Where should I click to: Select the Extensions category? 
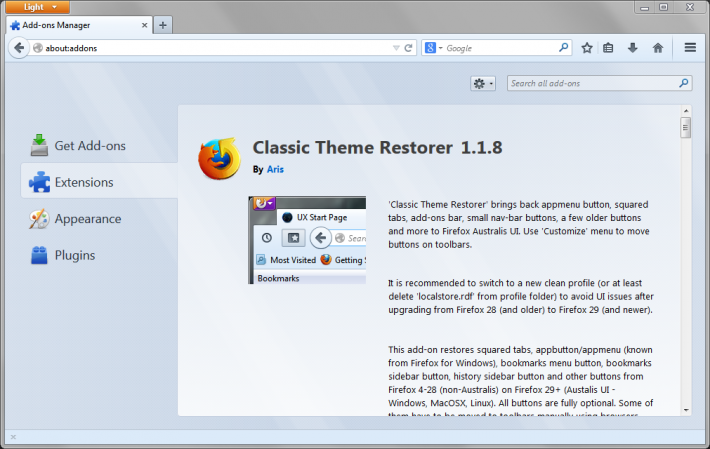[x=99, y=182]
